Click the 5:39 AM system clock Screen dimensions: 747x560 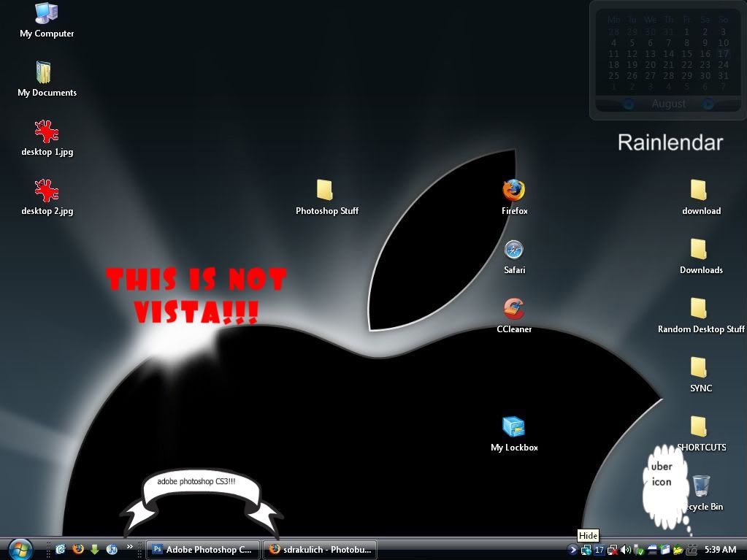click(x=721, y=550)
